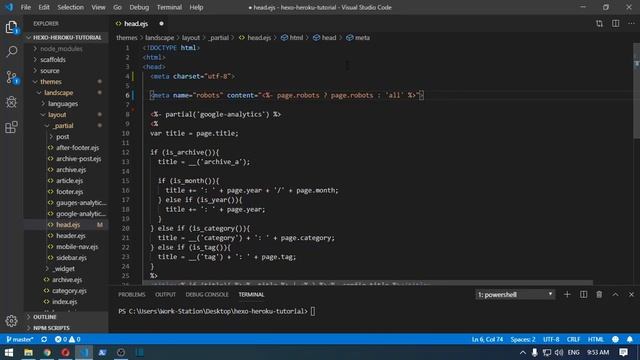640x360 pixels.
Task: Change indentation via Spaces: 2
Action: (x=523, y=340)
